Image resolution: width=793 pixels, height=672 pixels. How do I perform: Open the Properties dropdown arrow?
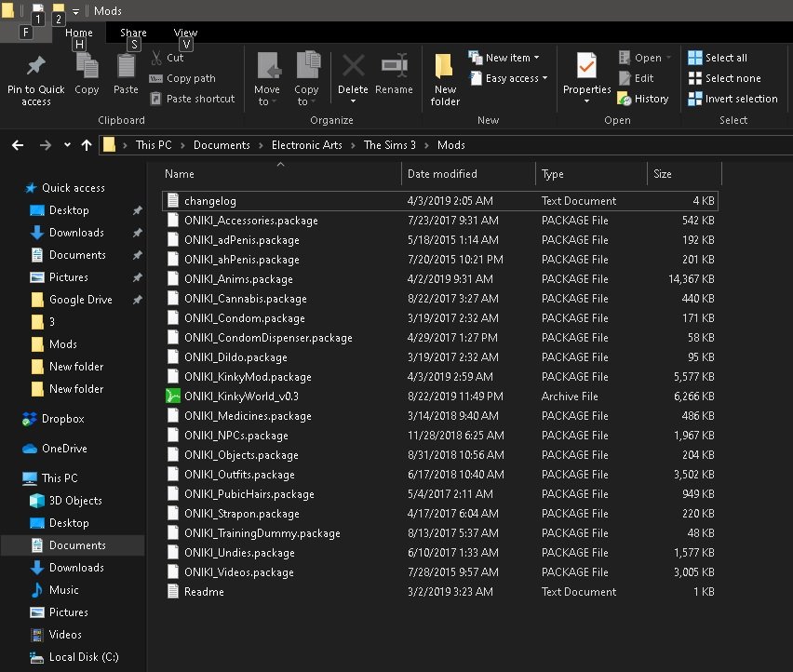[586, 101]
